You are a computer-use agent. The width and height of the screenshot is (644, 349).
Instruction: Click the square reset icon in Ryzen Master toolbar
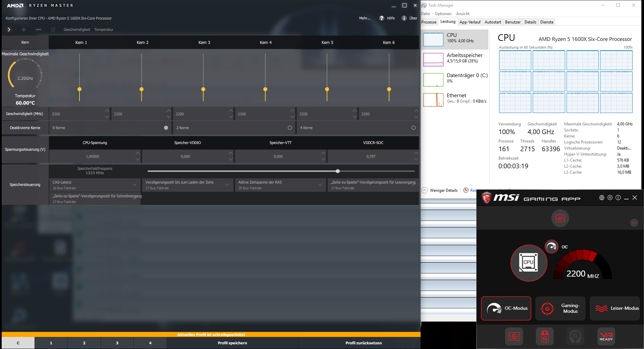click(x=53, y=30)
